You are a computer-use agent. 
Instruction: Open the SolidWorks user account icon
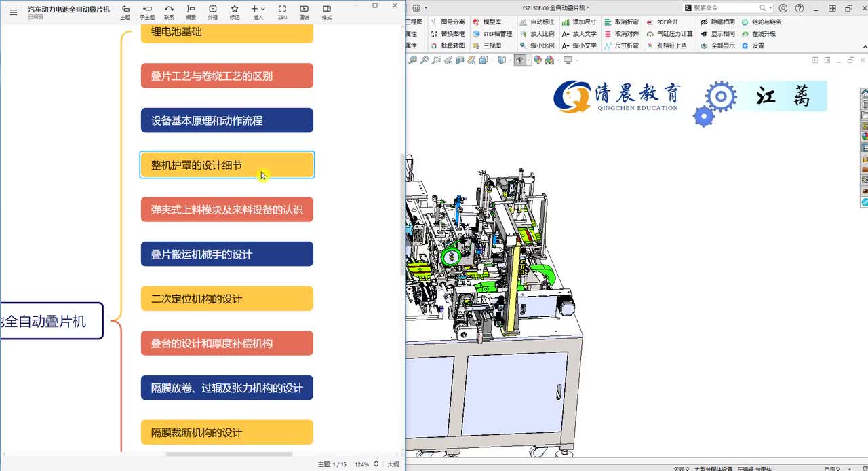point(783,7)
